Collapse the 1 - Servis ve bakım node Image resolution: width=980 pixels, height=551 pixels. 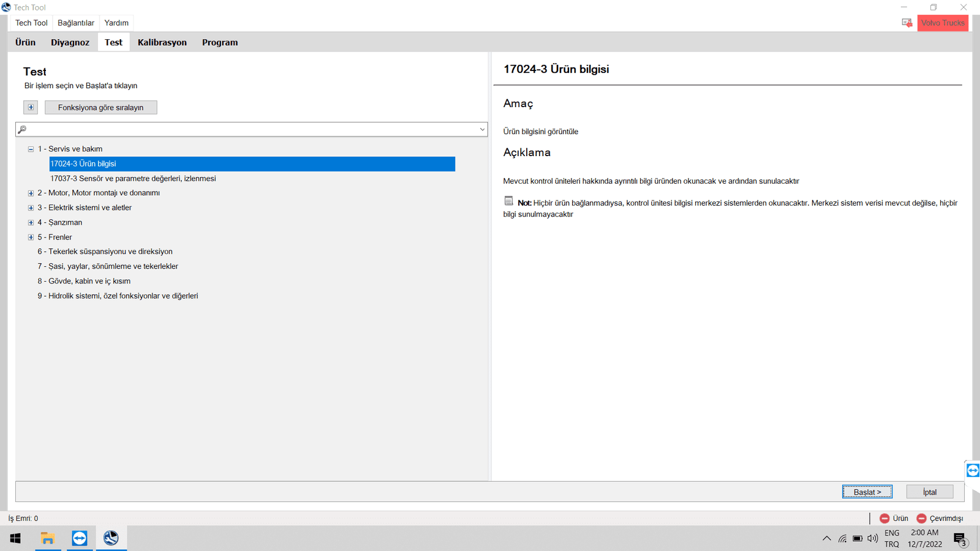[31, 149]
